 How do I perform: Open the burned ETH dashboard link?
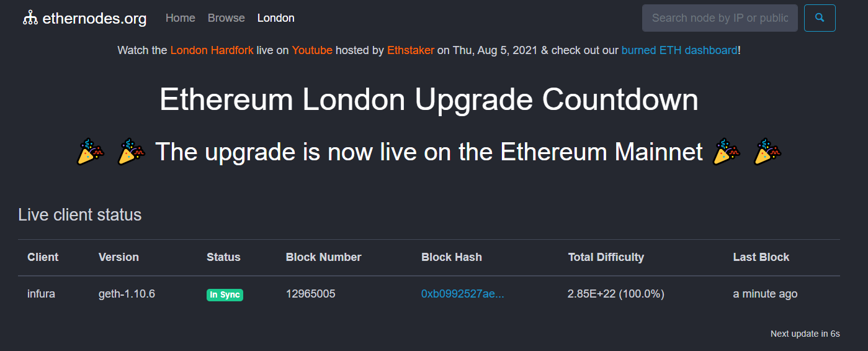679,50
